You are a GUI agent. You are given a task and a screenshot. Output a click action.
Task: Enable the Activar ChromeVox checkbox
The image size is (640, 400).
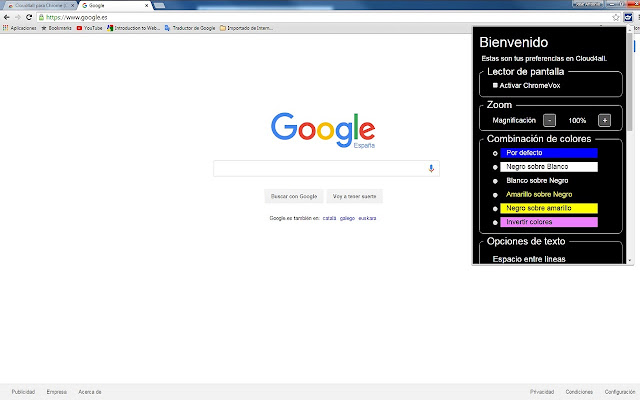point(495,85)
